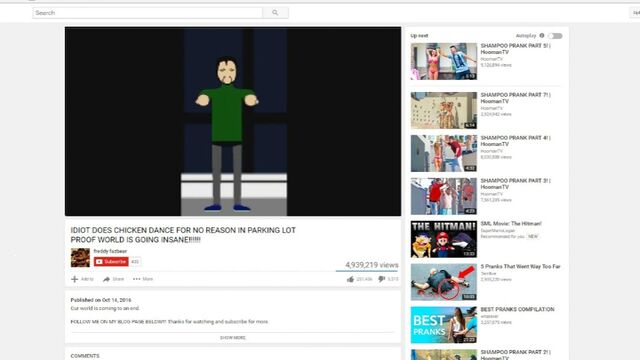The image size is (640, 360).
Task: Open the freddy fazbear channel name link
Action: coord(110,251)
